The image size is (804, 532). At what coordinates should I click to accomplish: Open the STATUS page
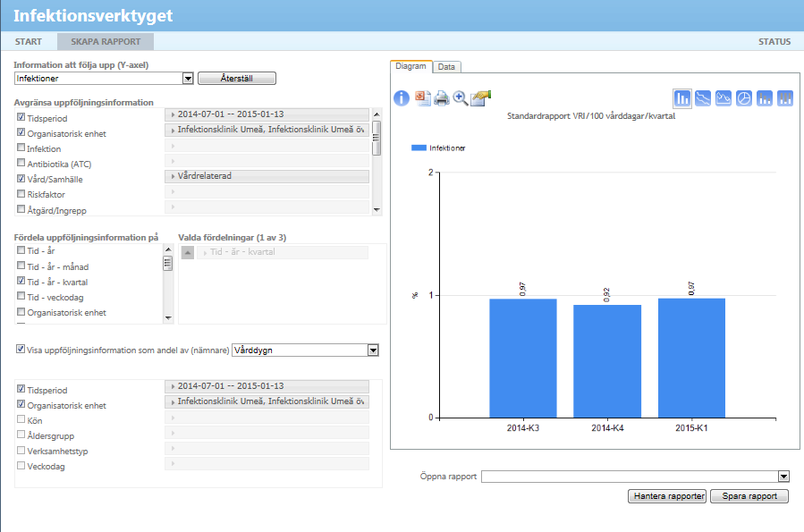[x=774, y=41]
